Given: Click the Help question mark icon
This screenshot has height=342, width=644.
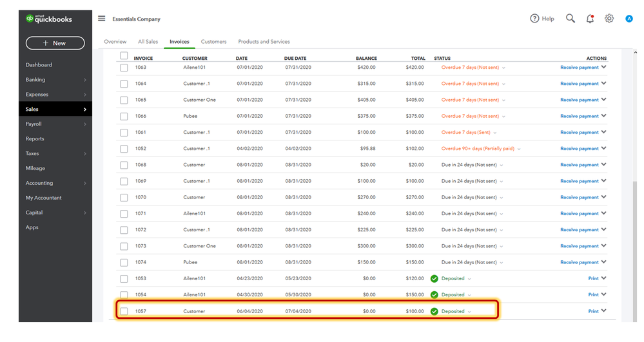Looking at the screenshot, I should click(x=534, y=19).
